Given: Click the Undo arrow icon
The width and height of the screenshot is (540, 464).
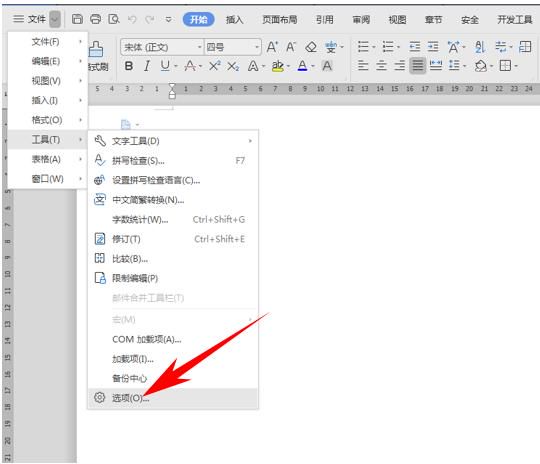Looking at the screenshot, I should 132,19.
